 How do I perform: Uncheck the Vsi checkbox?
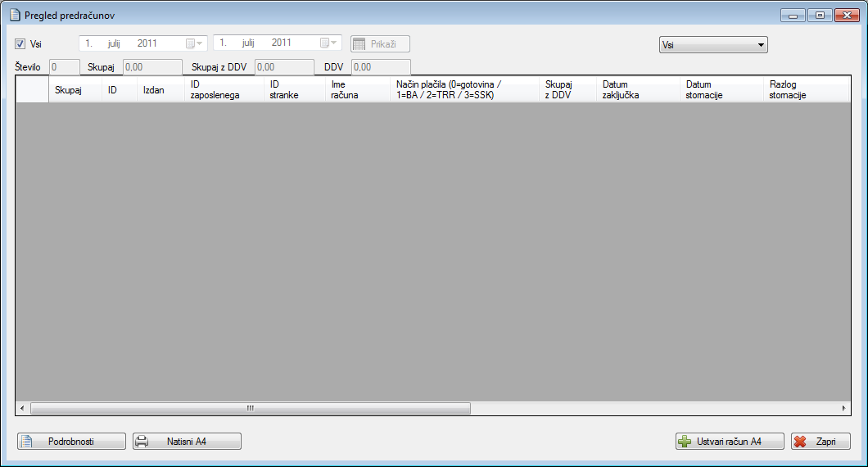click(x=20, y=43)
